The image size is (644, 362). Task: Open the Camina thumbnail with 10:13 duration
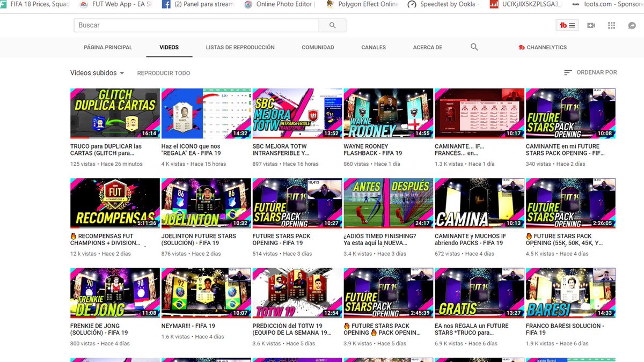(x=479, y=203)
